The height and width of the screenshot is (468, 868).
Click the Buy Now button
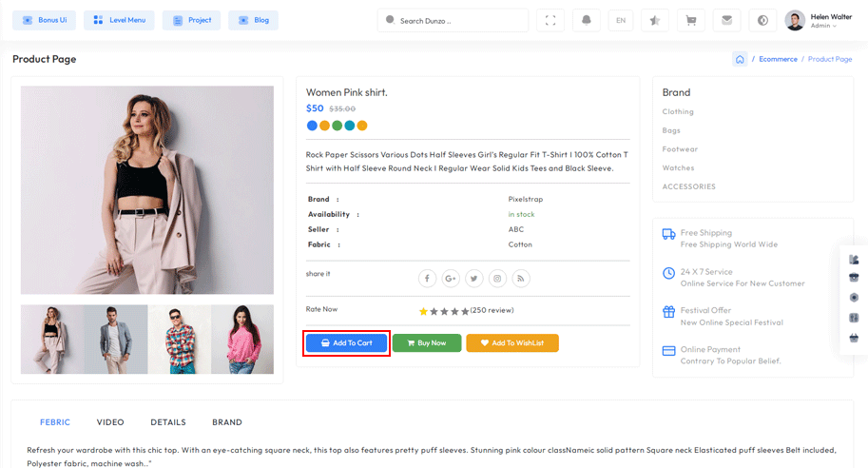click(x=427, y=342)
